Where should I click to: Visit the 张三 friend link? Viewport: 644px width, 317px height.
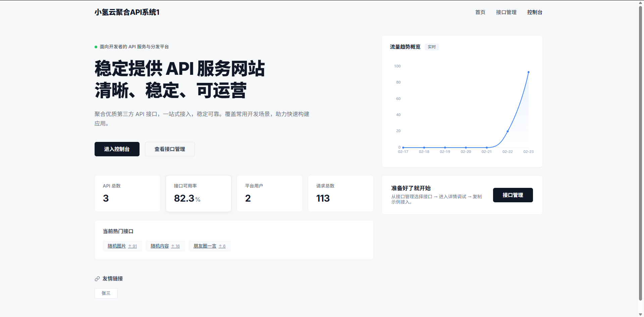point(106,293)
